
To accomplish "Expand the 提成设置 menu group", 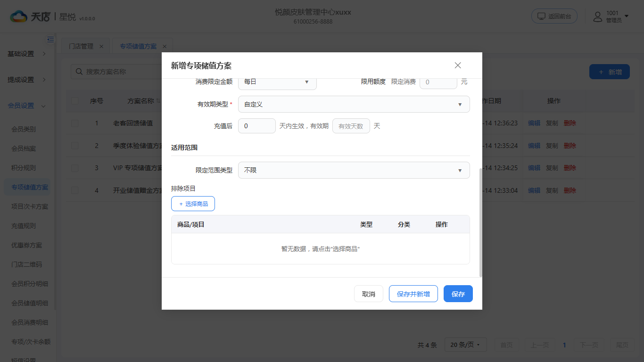I will coord(27,80).
